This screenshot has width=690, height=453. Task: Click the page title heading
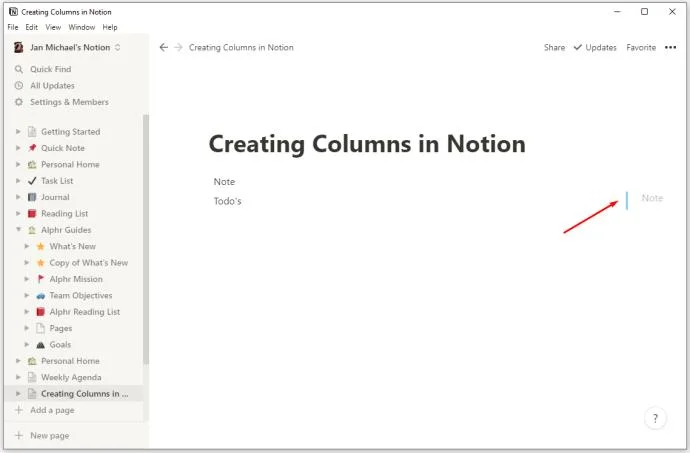(x=367, y=144)
